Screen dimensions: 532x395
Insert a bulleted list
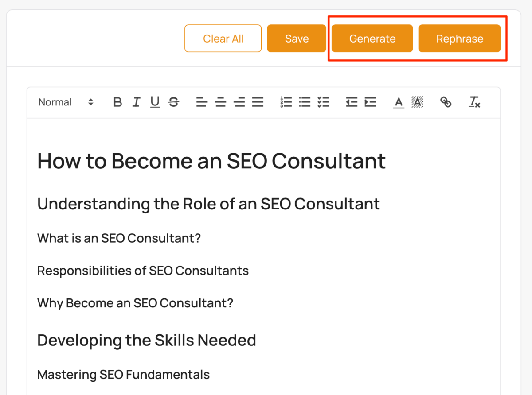(x=305, y=102)
